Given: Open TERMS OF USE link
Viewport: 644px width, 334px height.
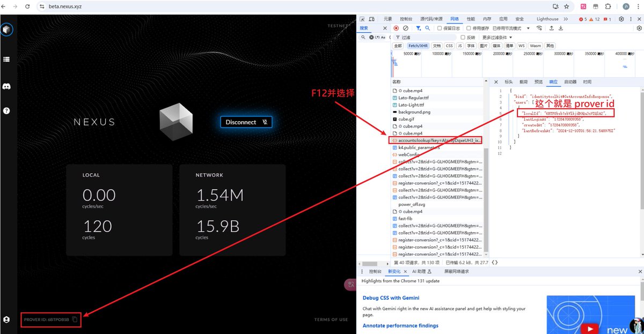Looking at the screenshot, I should coord(331,320).
